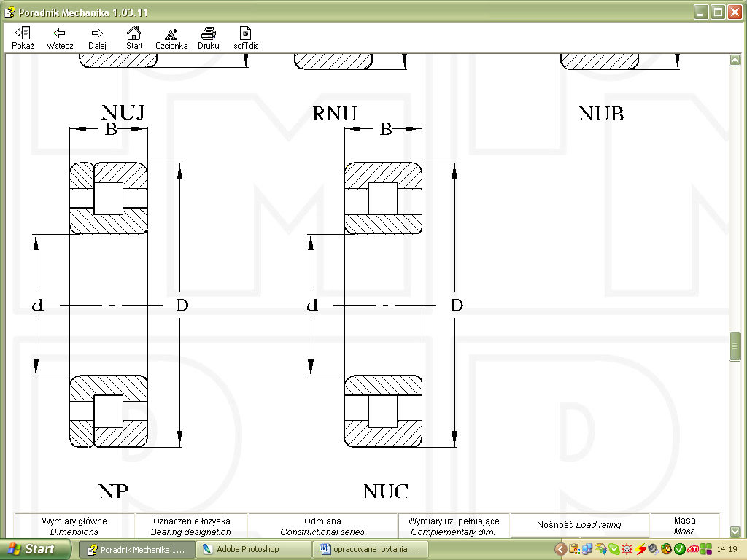
Task: Open the Start home page icon
Action: 133,38
